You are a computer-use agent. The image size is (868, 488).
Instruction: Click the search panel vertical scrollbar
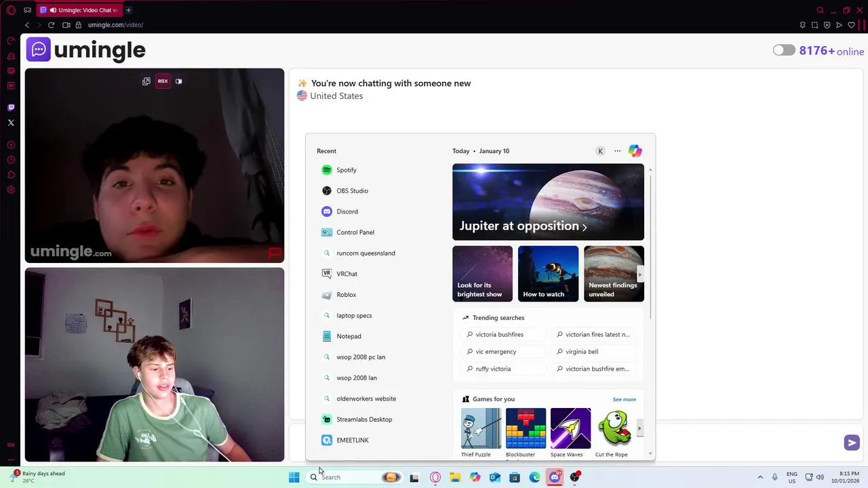coord(650,247)
